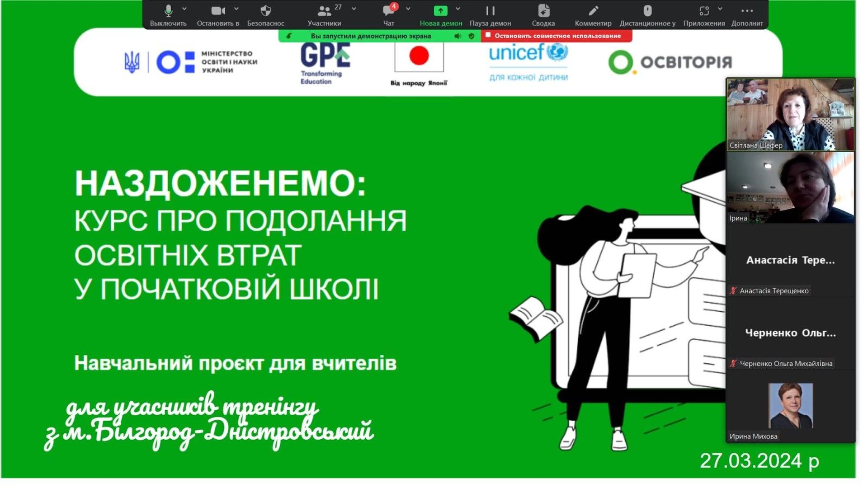Open the Summary (Сводка) tool

543,11
